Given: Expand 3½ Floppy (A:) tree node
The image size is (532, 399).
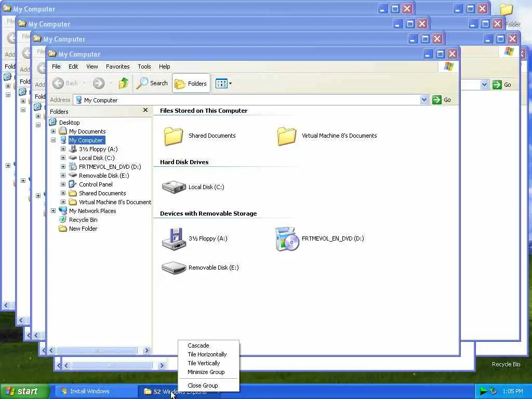Looking at the screenshot, I should tap(63, 149).
